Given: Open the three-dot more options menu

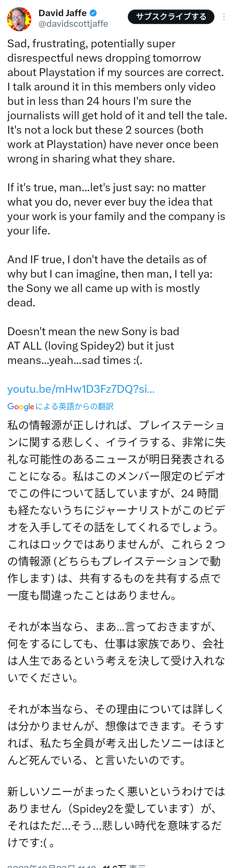Looking at the screenshot, I should 224,17.
